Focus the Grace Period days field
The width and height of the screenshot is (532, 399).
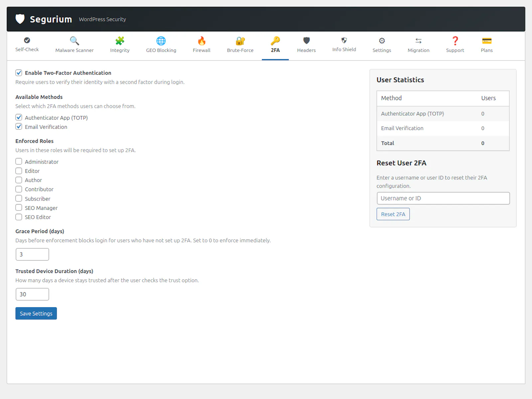click(32, 254)
